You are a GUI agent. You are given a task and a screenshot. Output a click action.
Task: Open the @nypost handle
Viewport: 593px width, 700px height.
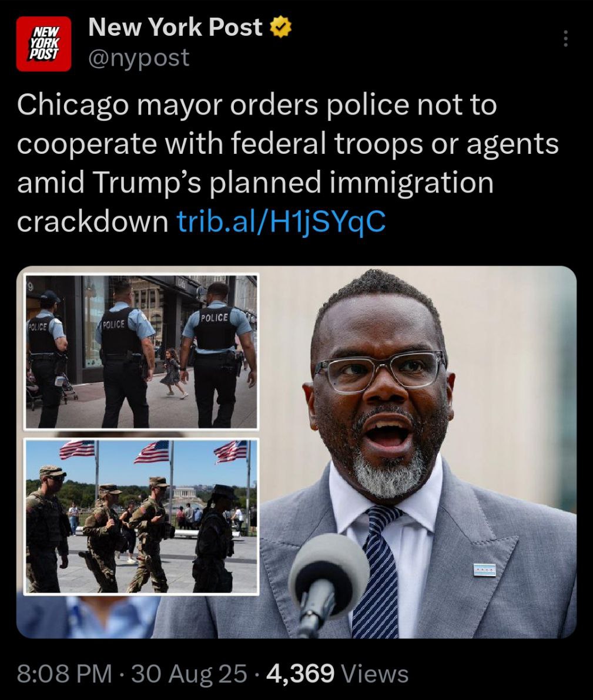[139, 58]
